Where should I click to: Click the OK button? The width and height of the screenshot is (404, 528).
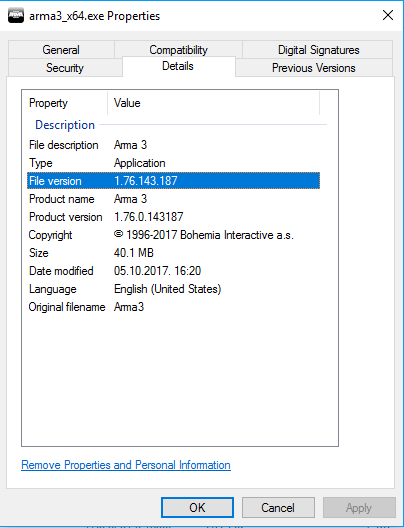pyautogui.click(x=197, y=507)
